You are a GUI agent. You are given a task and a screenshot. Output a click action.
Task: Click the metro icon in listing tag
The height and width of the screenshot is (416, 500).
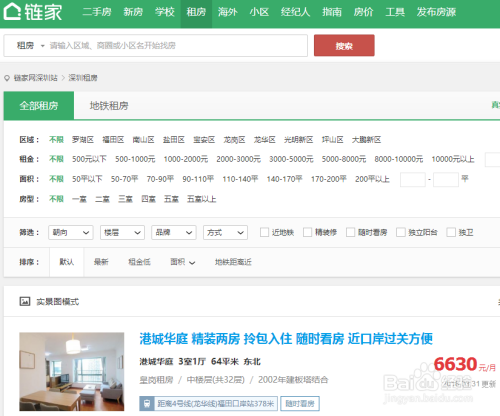click(x=147, y=403)
